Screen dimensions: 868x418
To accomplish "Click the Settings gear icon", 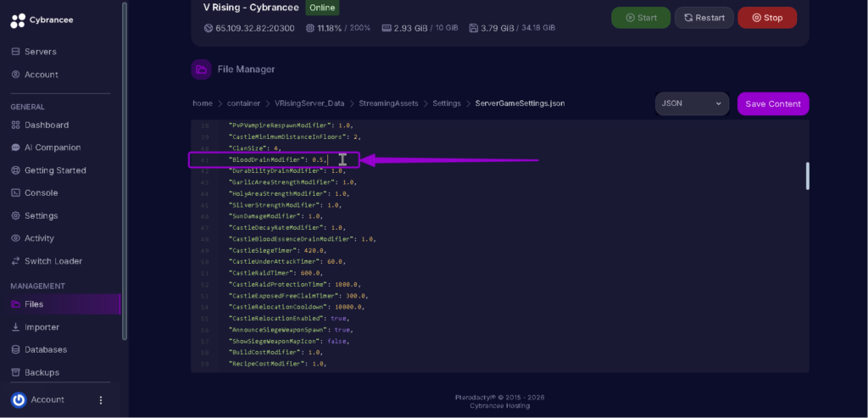I will pos(15,216).
